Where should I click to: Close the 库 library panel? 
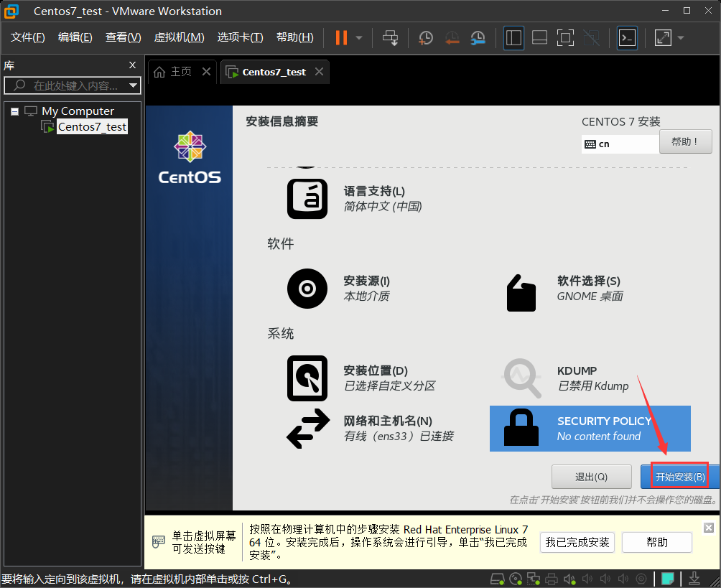[132, 65]
